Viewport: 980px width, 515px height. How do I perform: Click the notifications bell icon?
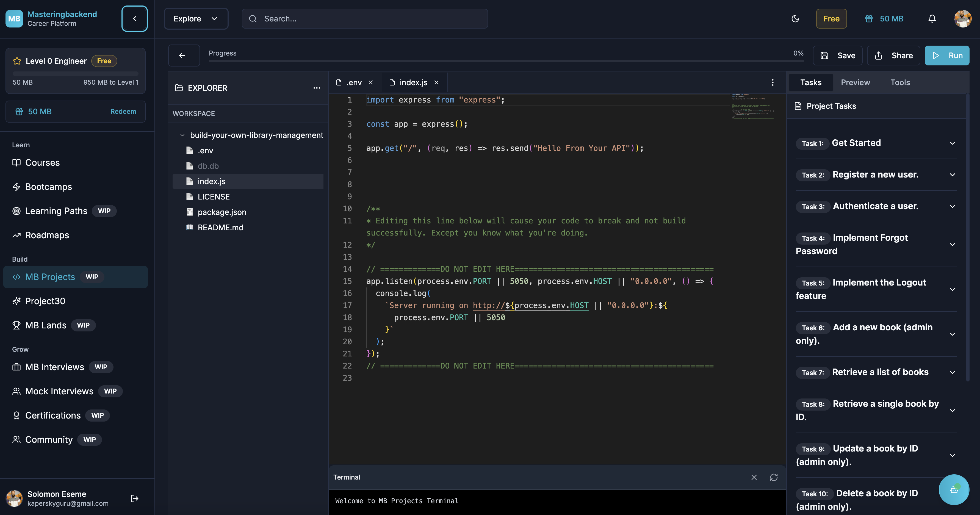pyautogui.click(x=932, y=18)
